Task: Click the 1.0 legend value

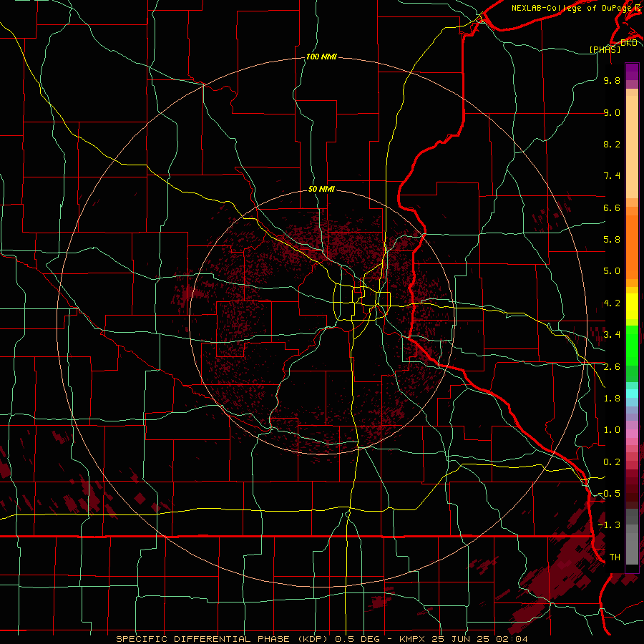Action: click(x=612, y=430)
